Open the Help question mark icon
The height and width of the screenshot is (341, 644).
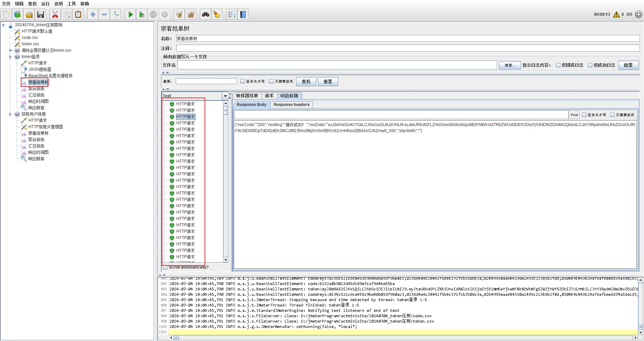pyautogui.click(x=243, y=14)
